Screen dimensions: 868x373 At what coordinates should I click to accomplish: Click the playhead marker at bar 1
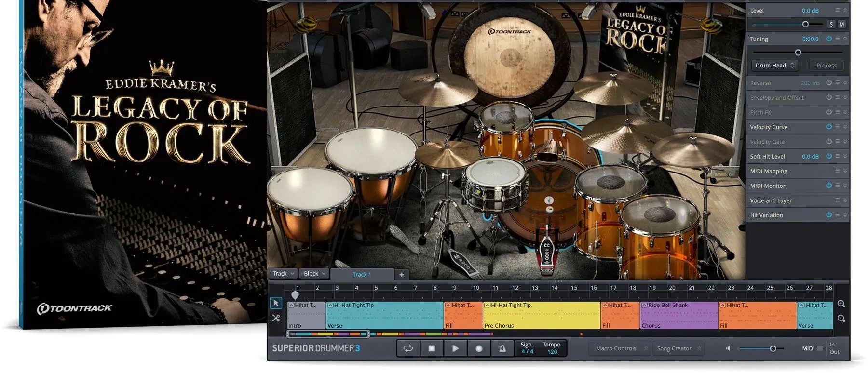pyautogui.click(x=295, y=295)
